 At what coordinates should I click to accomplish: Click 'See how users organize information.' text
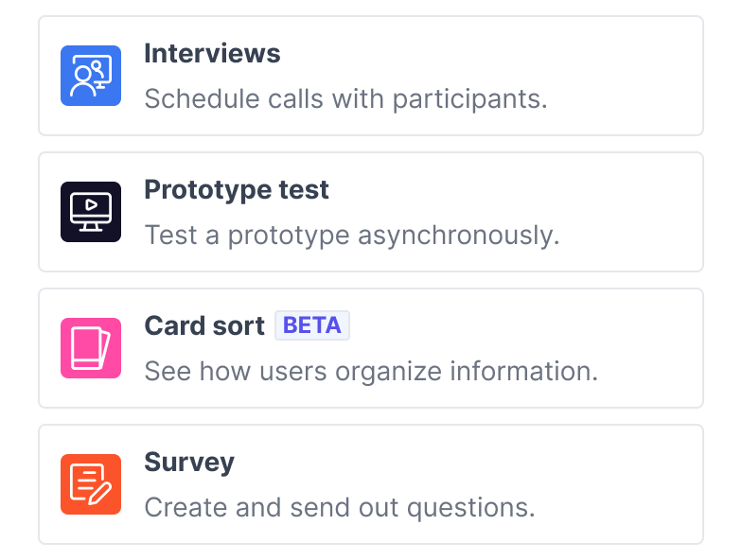click(x=371, y=371)
